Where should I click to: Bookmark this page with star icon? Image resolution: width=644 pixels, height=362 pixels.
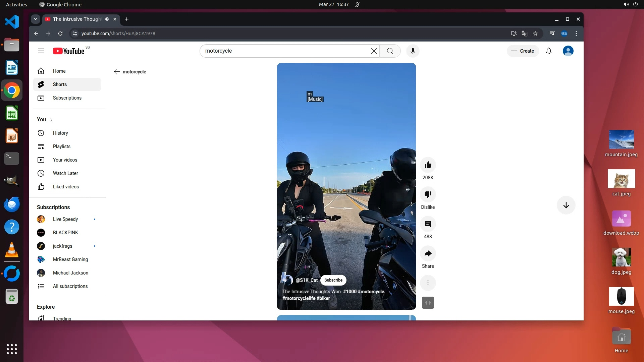click(535, 34)
